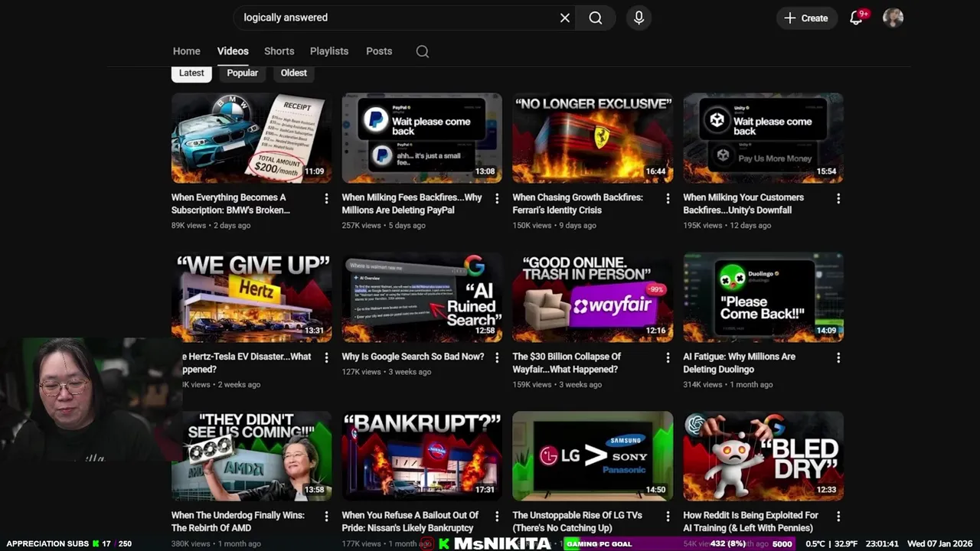Image resolution: width=980 pixels, height=551 pixels.
Task: Open the PayPal 'Wait please come back' thumbnail
Action: click(x=422, y=138)
